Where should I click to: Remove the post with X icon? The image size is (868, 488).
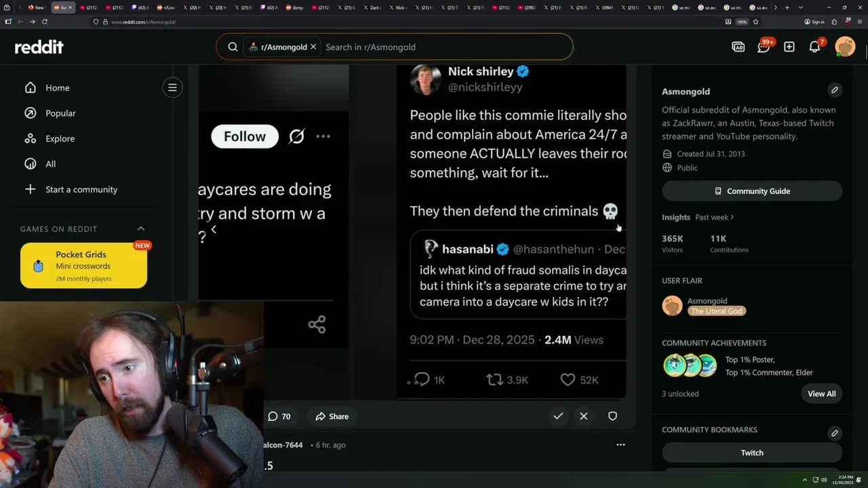pyautogui.click(x=584, y=416)
